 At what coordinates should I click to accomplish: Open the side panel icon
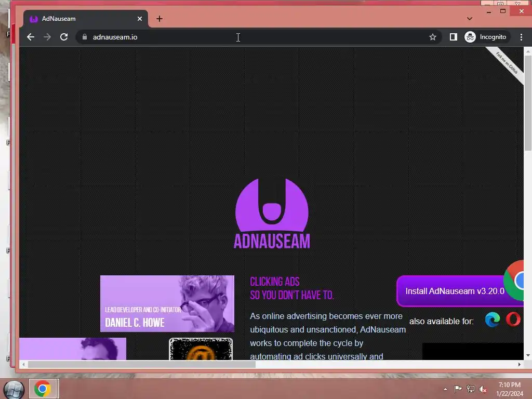click(x=453, y=37)
